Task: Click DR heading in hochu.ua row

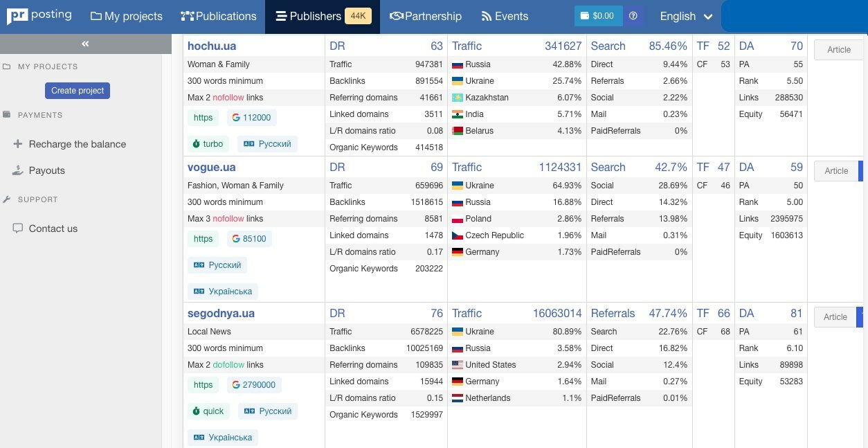Action: [x=337, y=46]
